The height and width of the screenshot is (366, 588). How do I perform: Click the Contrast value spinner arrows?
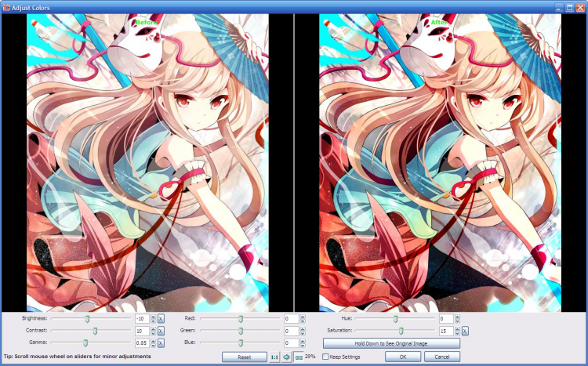[x=153, y=331]
